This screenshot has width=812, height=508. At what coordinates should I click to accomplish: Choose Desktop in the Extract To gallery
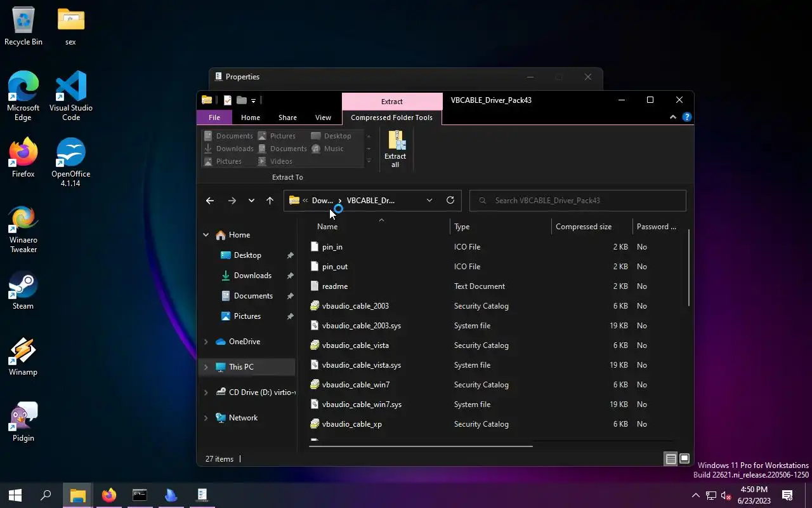tap(331, 136)
